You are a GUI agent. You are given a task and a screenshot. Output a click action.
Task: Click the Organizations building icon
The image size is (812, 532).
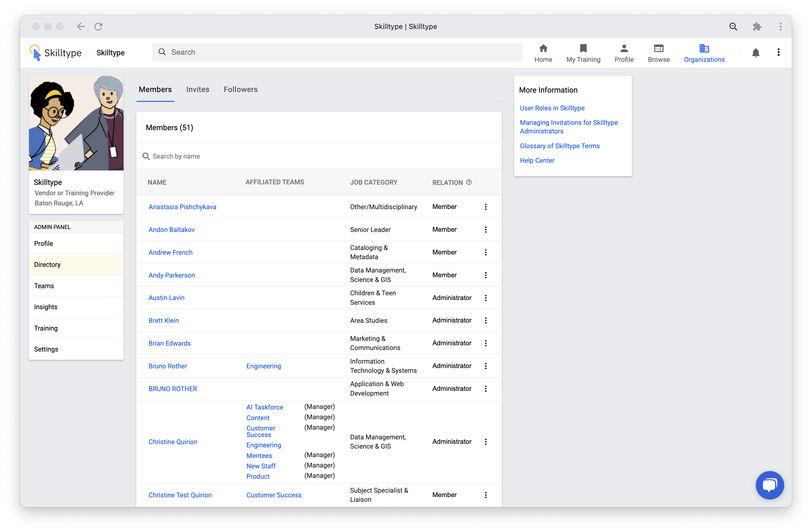(703, 49)
